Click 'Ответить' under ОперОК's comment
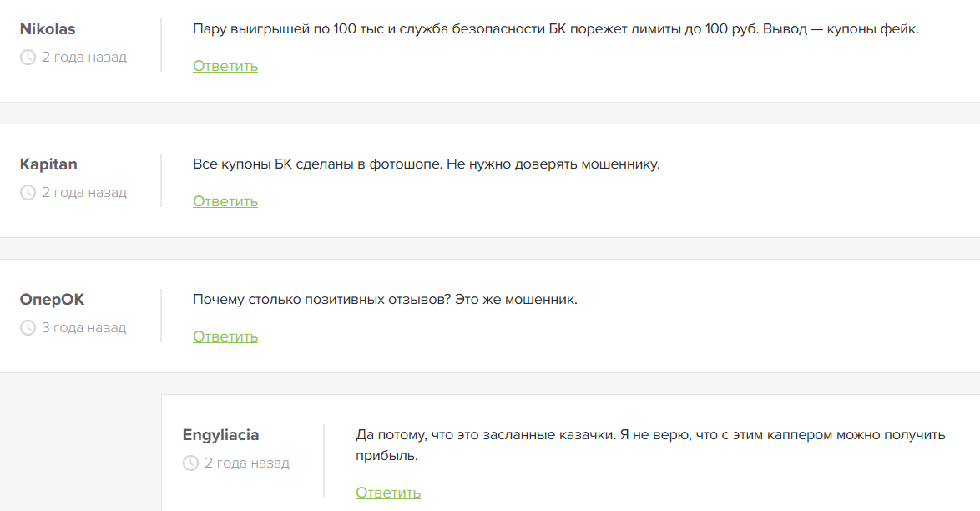Viewport: 980px width, 511px height. click(225, 336)
